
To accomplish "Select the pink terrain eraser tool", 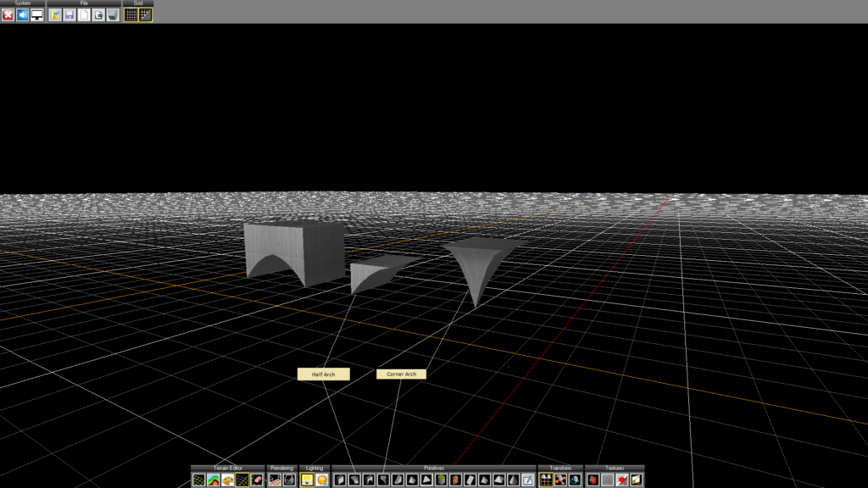I will point(256,480).
